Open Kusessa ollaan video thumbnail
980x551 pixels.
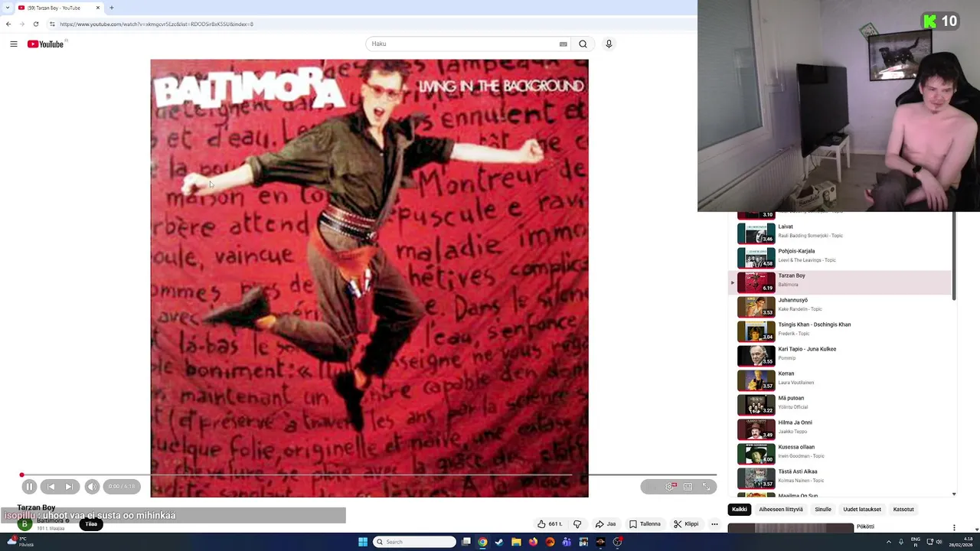point(756,453)
